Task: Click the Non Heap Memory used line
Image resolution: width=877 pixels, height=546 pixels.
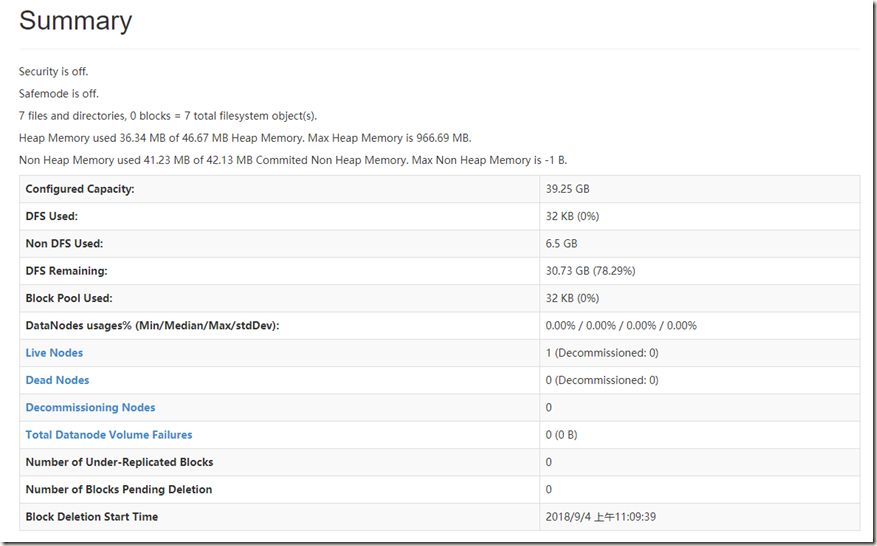Action: [293, 160]
